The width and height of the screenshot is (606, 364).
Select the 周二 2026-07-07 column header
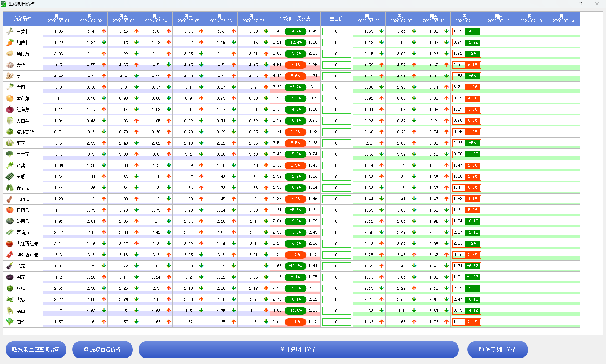254,19
